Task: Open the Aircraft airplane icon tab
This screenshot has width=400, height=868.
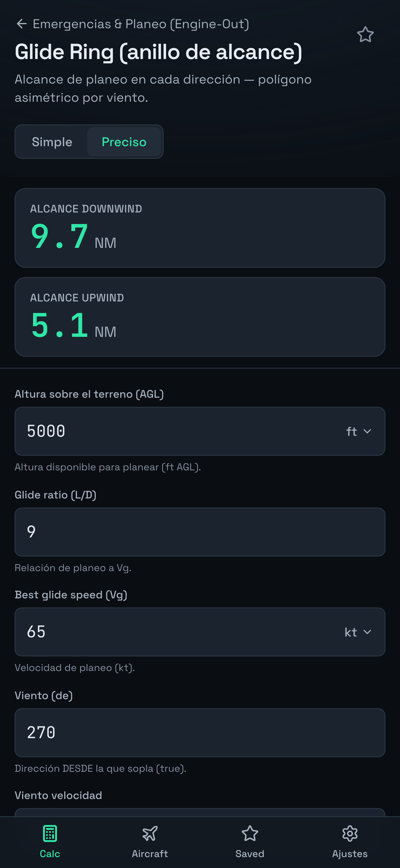Action: click(x=150, y=833)
